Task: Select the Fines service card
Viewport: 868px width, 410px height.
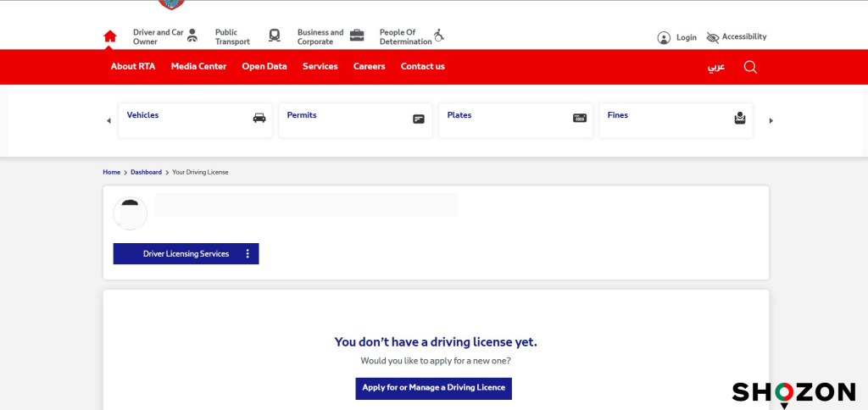Action: pos(676,120)
